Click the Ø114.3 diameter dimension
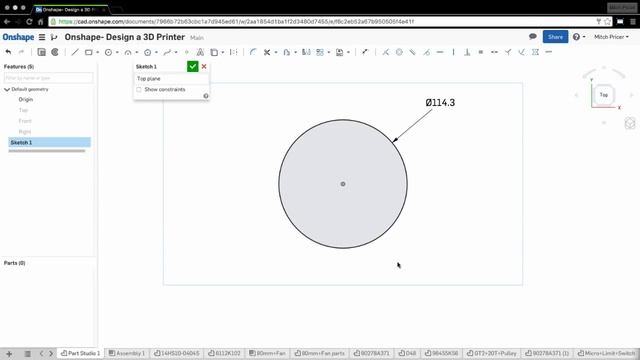 [440, 103]
